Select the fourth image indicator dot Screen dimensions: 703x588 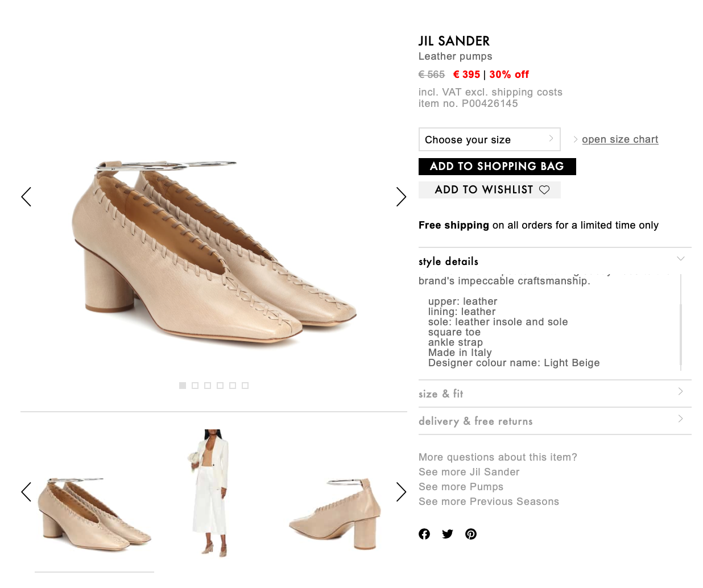tap(220, 386)
